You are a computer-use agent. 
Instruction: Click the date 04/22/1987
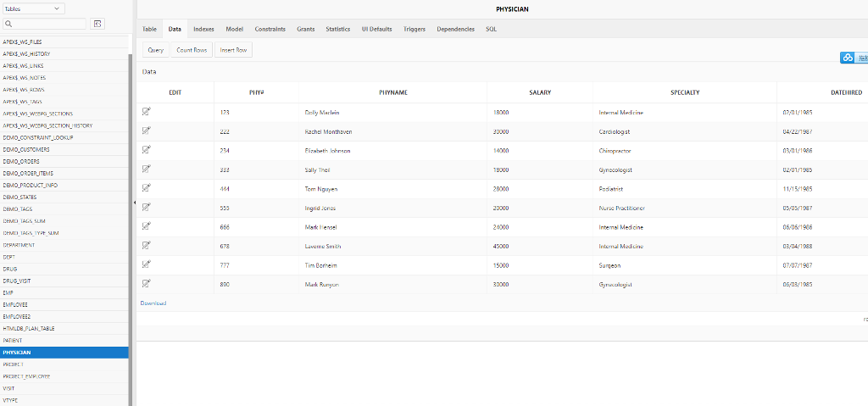pos(797,132)
